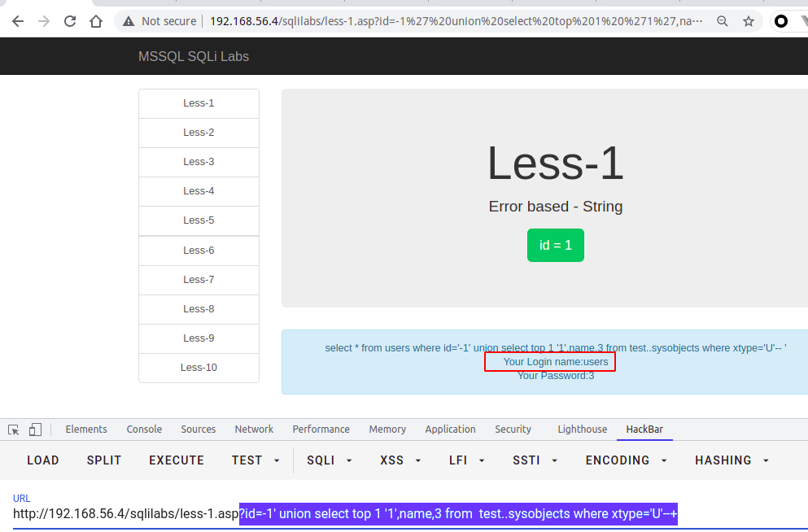Viewport: 808px width, 532px height.
Task: Expand the HackBar XSS dropdown
Action: click(400, 460)
